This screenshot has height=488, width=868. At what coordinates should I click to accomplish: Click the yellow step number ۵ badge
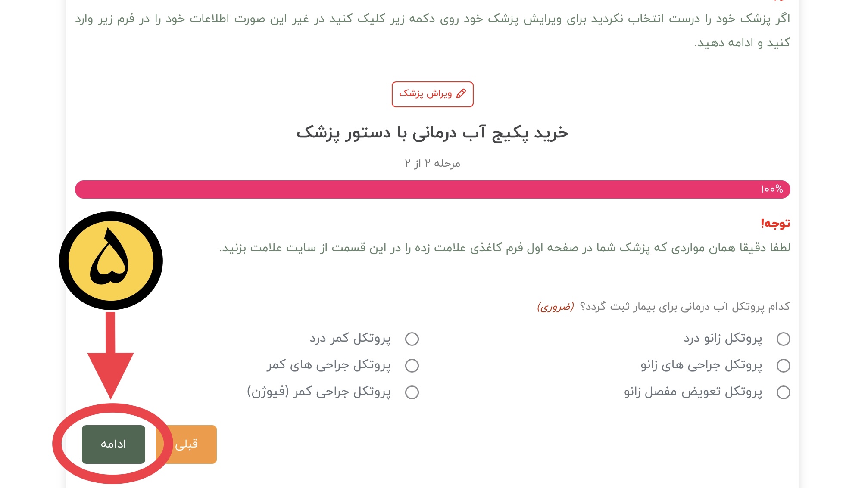tap(111, 261)
